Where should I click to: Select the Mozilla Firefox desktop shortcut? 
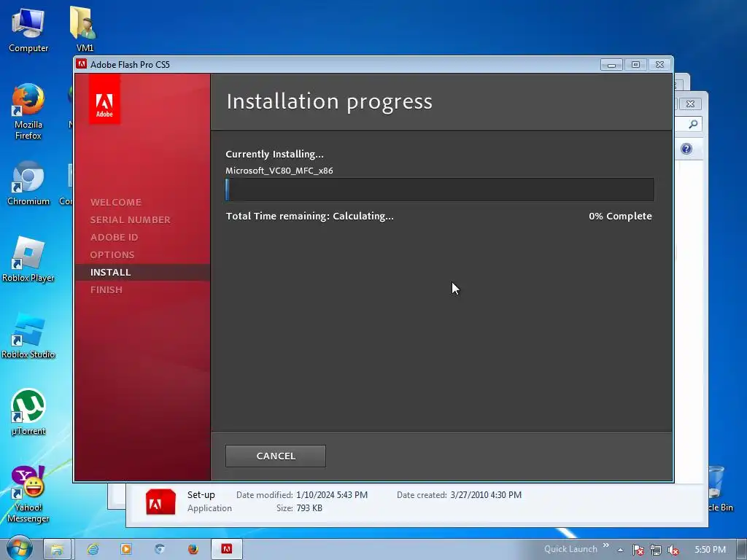click(28, 112)
